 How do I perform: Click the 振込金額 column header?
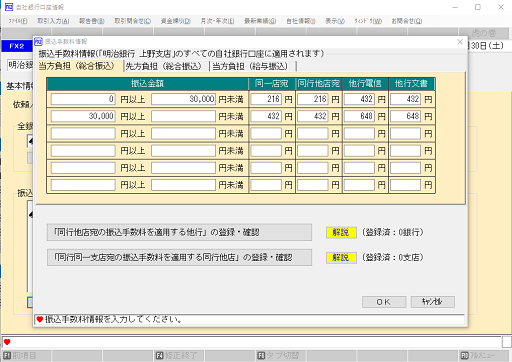[x=148, y=84]
